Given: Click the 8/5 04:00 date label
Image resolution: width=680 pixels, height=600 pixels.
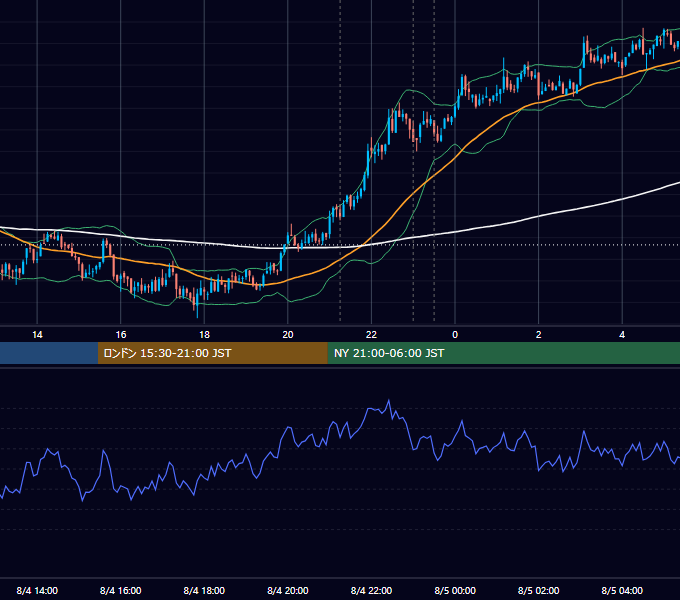Looking at the screenshot, I should click(x=622, y=591).
